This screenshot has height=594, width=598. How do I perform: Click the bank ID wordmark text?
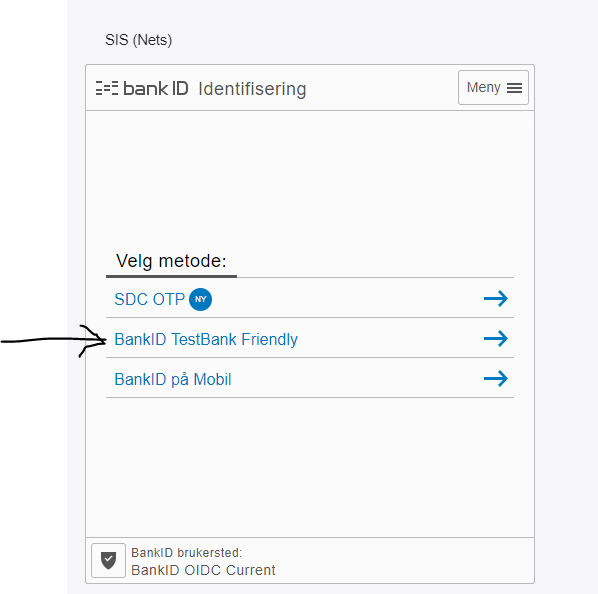click(156, 88)
